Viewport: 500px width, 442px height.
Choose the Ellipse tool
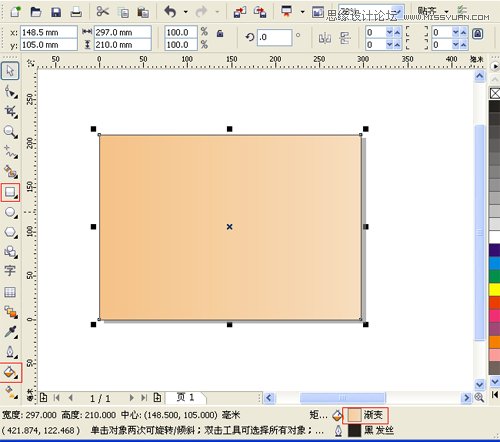click(x=11, y=212)
